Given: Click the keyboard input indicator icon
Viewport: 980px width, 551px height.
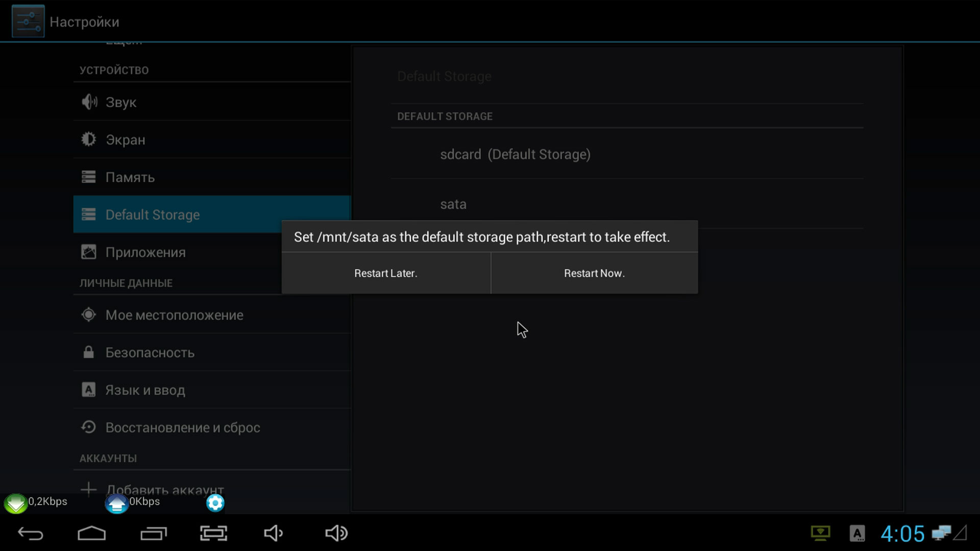Looking at the screenshot, I should click(857, 534).
